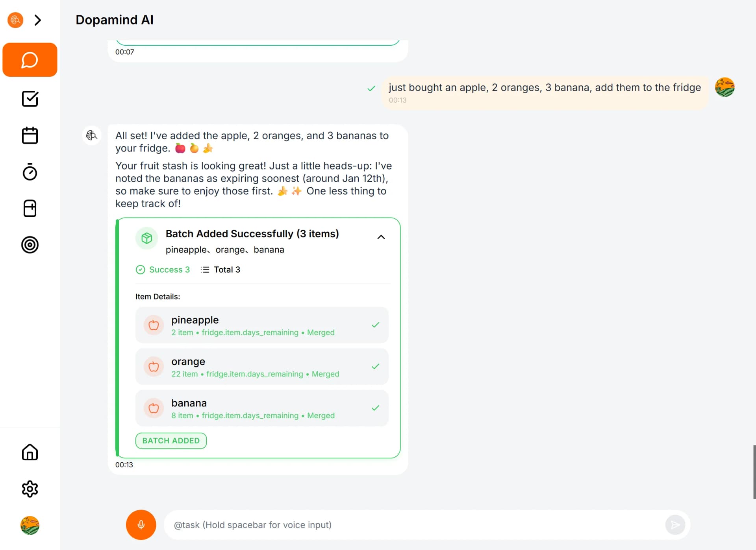Click the BATCH ADDED button
The width and height of the screenshot is (756, 550).
point(171,441)
